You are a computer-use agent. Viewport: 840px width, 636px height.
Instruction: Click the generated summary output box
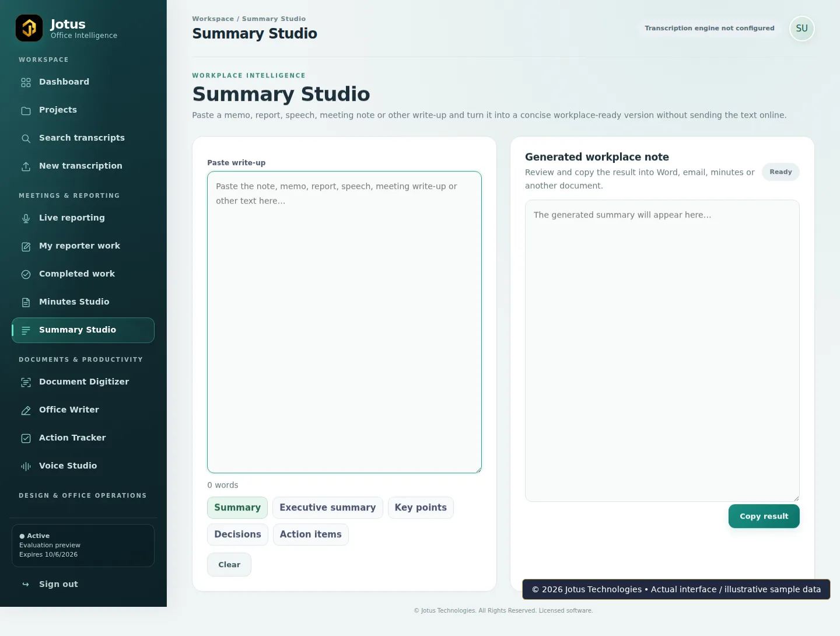click(662, 351)
